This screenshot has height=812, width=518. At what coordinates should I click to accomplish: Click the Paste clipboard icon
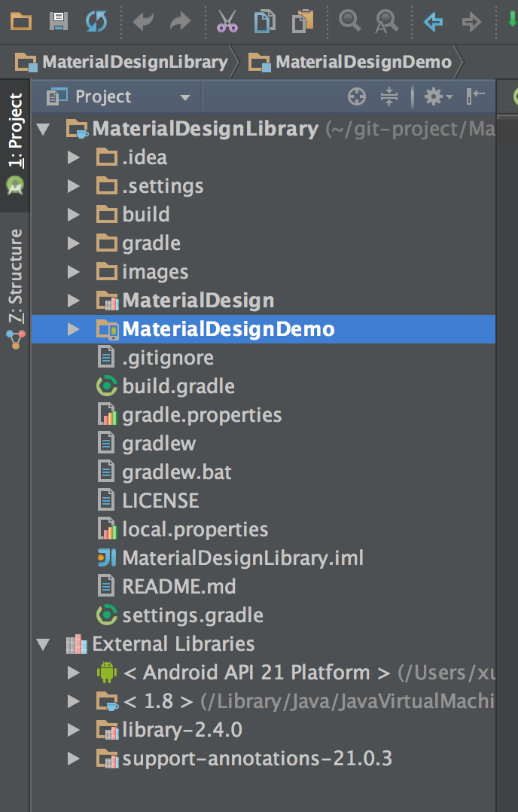(x=303, y=21)
